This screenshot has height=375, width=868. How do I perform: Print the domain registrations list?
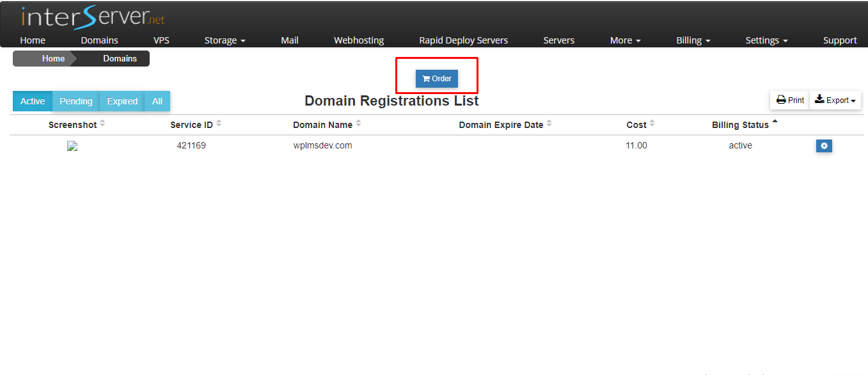pos(789,100)
